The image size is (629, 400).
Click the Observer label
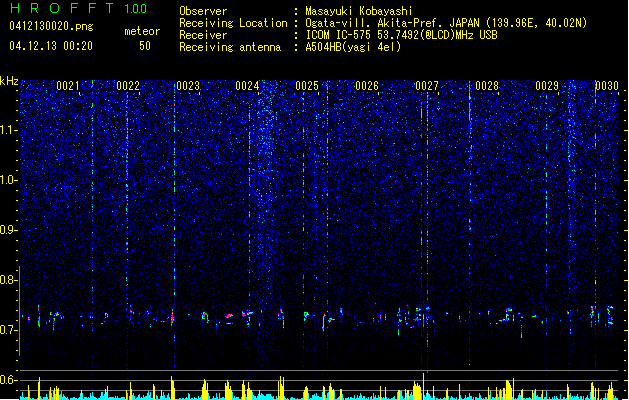pyautogui.click(x=203, y=11)
